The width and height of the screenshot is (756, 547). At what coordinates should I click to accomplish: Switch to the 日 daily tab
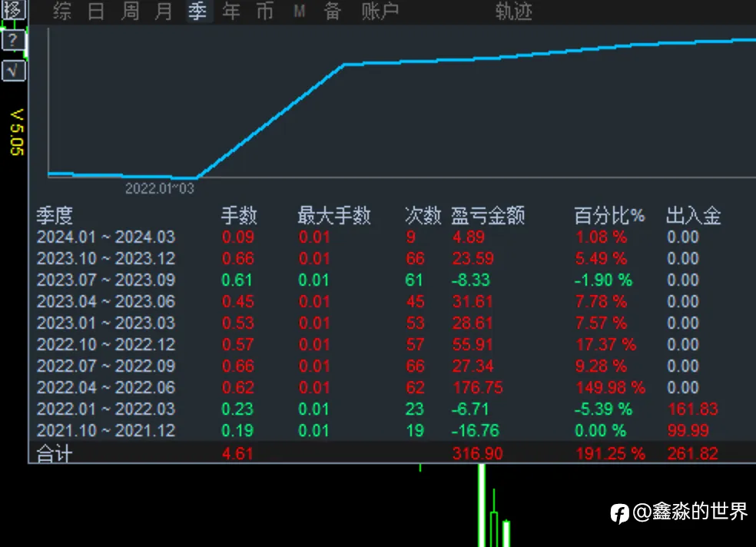(x=96, y=11)
